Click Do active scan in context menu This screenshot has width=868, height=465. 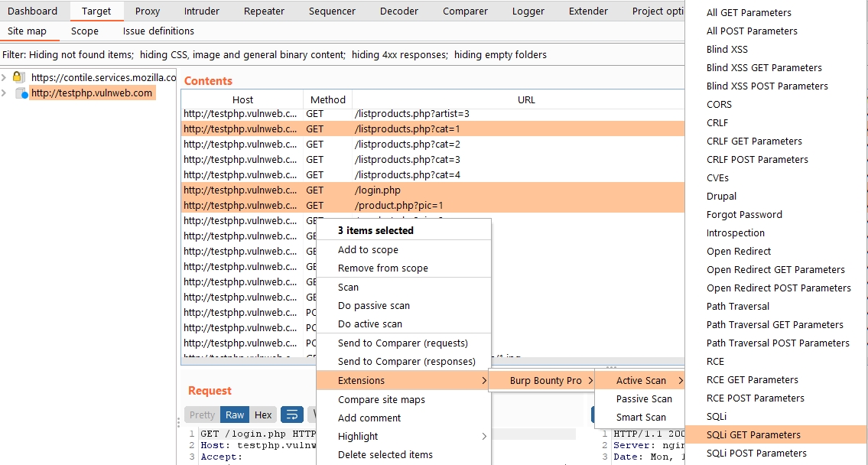(369, 324)
